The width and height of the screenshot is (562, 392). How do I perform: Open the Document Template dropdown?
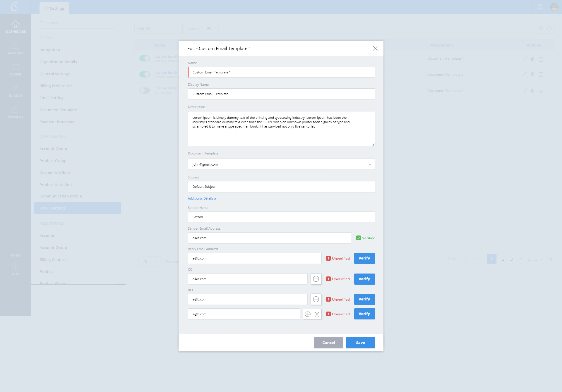pyautogui.click(x=281, y=164)
